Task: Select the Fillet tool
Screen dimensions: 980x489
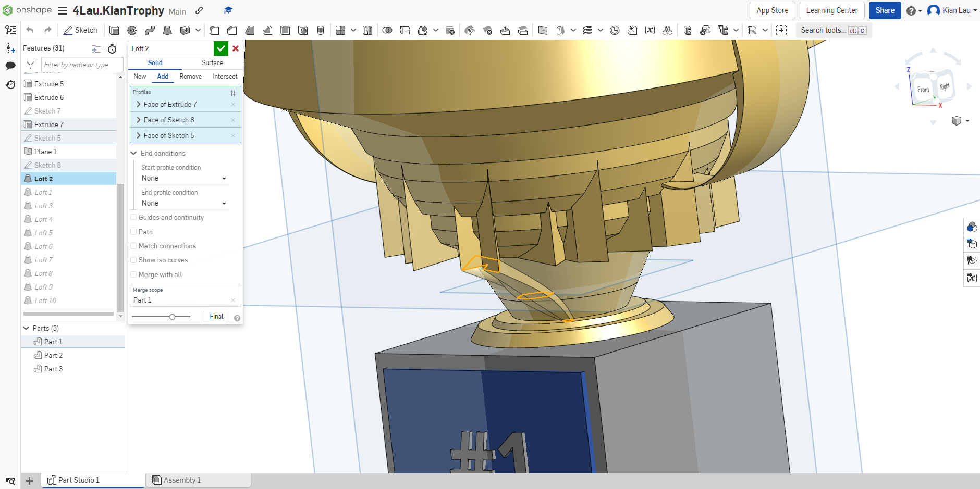Action: [x=214, y=30]
